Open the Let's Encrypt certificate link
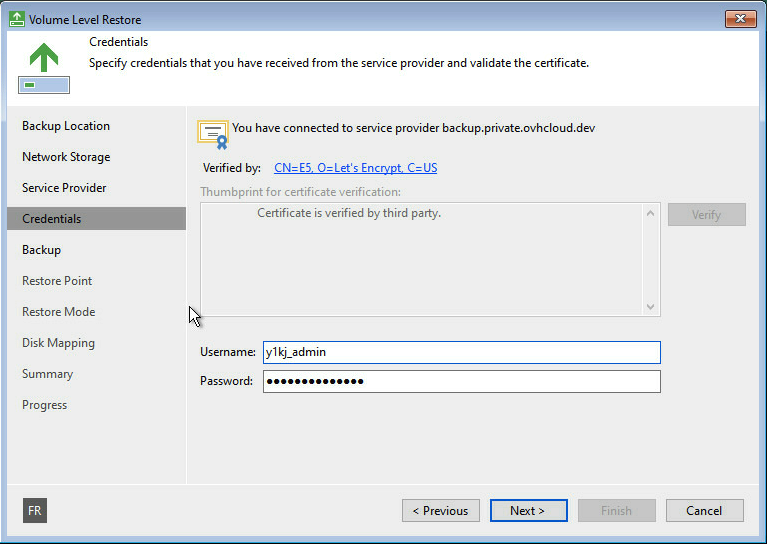This screenshot has height=544, width=767. coord(356,168)
